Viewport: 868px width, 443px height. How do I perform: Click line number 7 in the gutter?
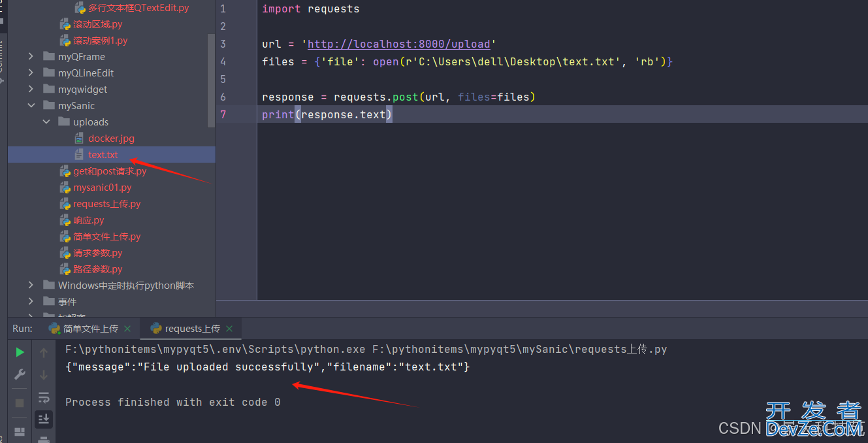click(223, 114)
